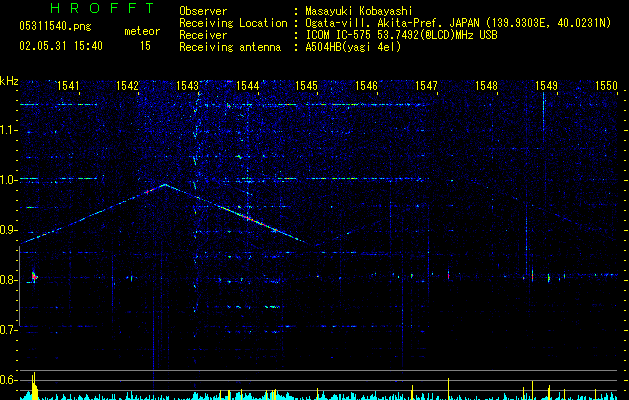Click the Ogata-vill. Akita-Pref. JAPAN location text
The image size is (629, 400).
click(x=458, y=23)
